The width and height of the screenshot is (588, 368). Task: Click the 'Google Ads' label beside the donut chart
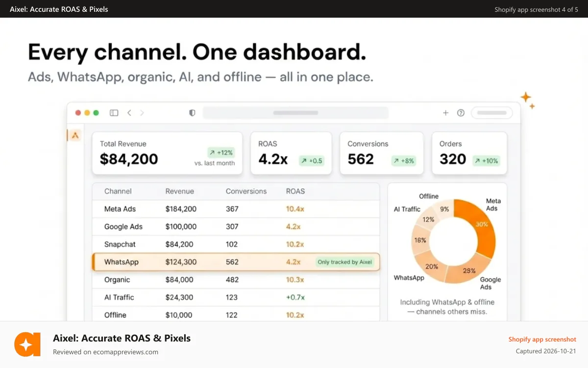click(x=490, y=283)
